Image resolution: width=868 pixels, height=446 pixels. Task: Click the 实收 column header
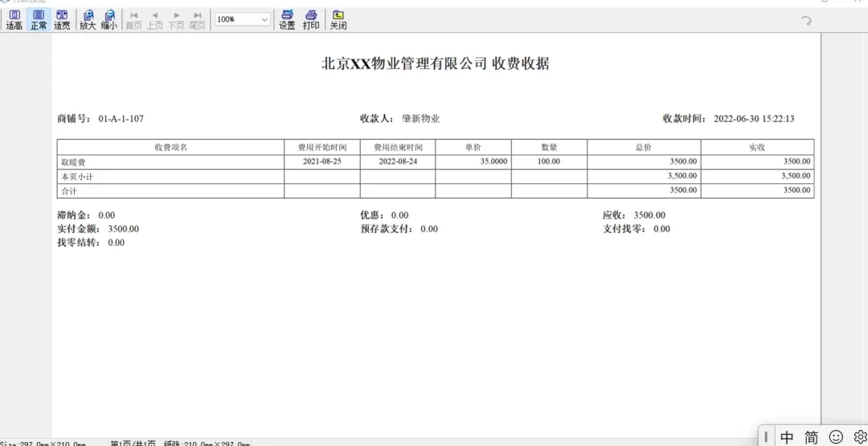tap(757, 147)
